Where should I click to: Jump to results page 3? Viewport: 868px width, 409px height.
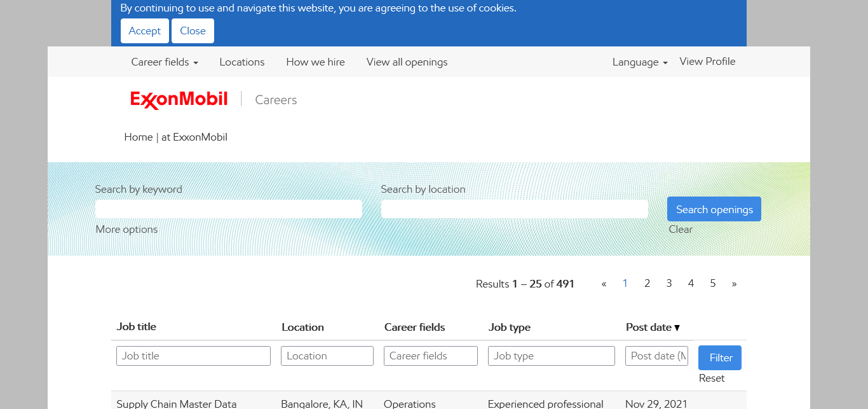(x=668, y=284)
